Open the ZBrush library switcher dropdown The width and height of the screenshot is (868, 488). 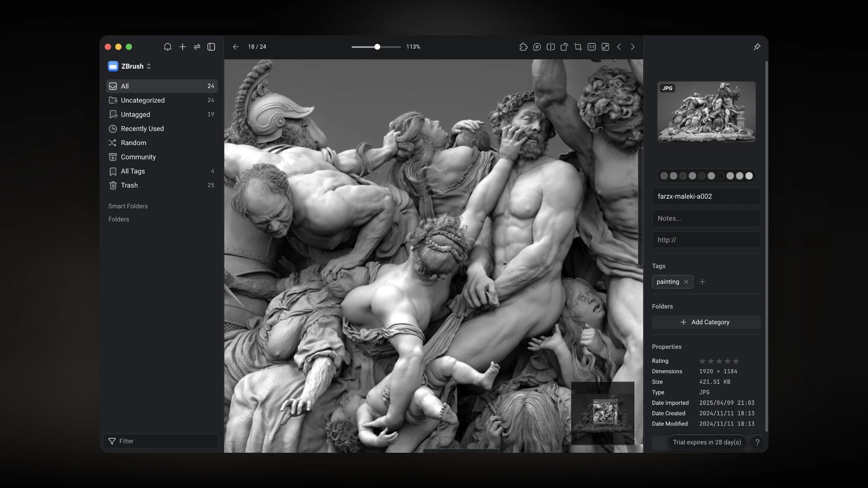click(x=130, y=66)
